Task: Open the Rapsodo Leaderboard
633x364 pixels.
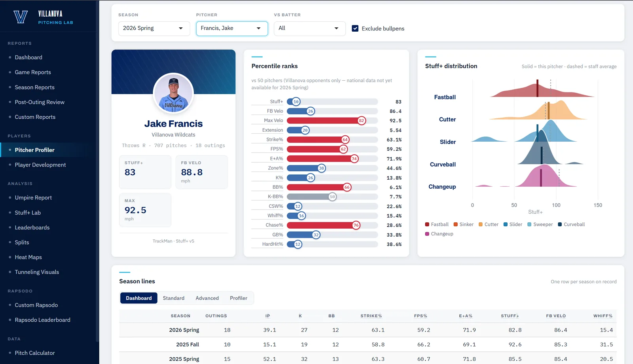Action: tap(42, 320)
